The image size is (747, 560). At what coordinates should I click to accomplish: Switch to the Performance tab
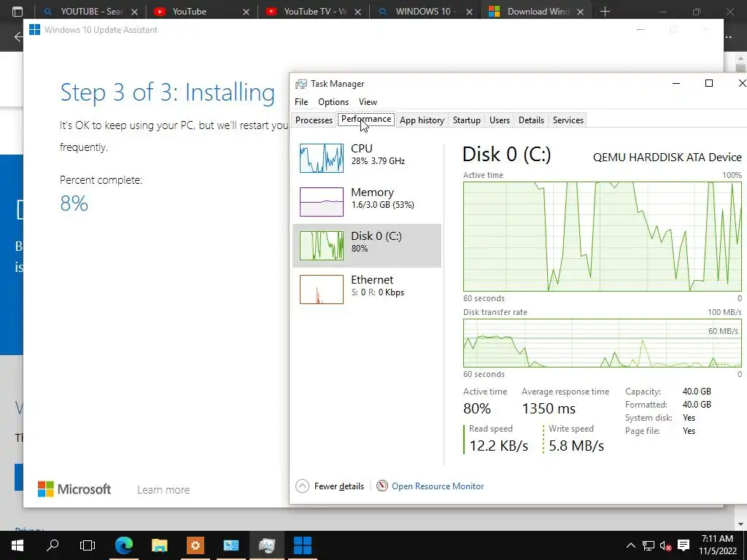click(x=366, y=119)
